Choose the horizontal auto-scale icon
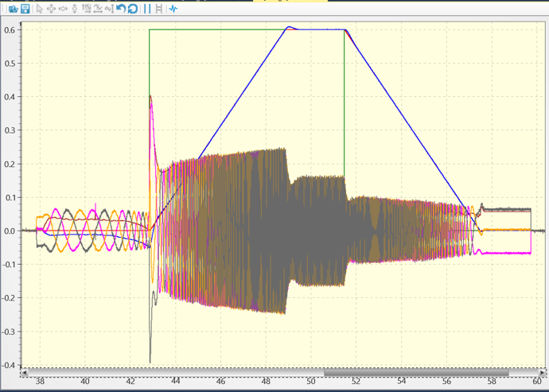This screenshot has width=549, height=392. tap(98, 9)
